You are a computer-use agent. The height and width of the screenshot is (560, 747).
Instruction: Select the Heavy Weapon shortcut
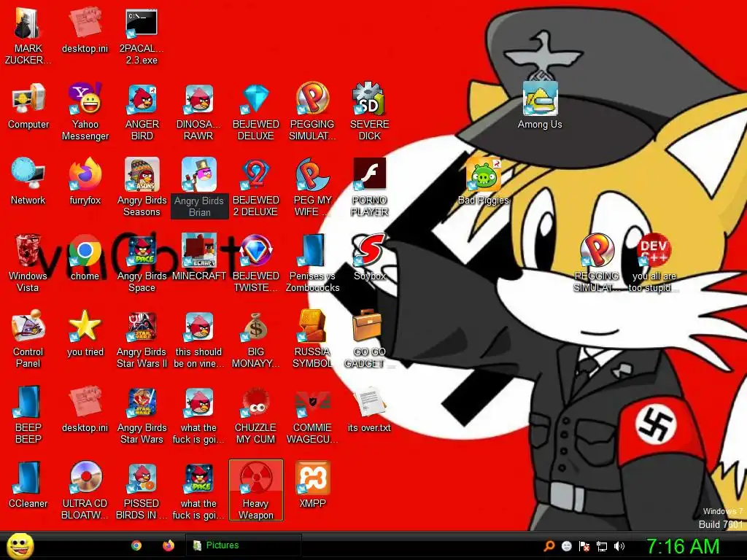pyautogui.click(x=256, y=491)
